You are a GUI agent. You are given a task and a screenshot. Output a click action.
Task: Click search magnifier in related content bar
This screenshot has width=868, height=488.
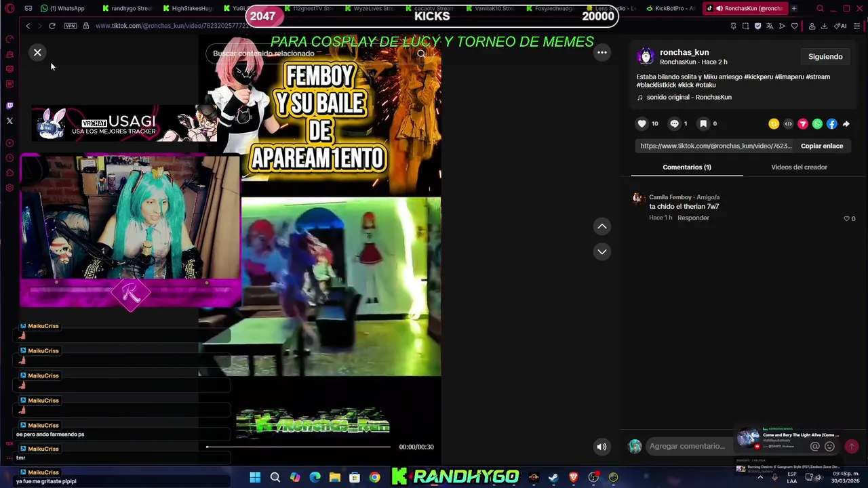click(421, 54)
